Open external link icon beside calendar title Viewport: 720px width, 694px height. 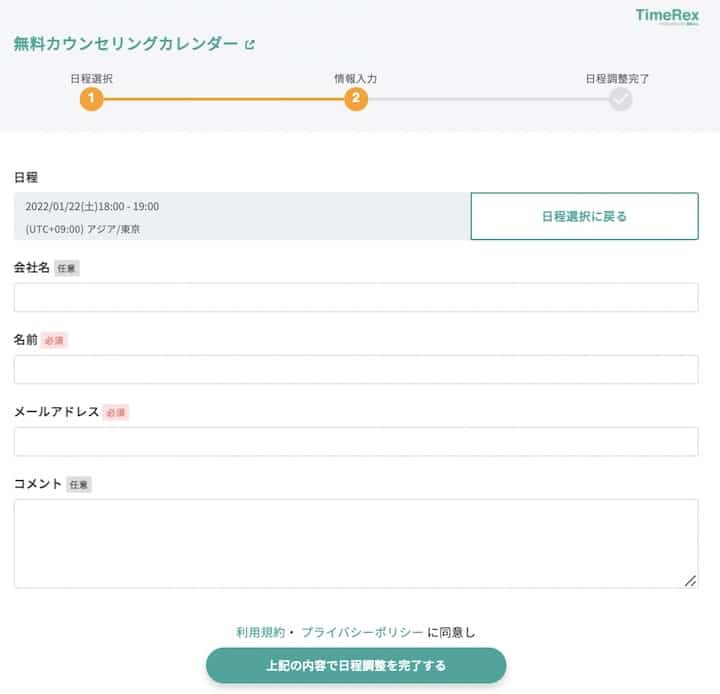point(250,44)
